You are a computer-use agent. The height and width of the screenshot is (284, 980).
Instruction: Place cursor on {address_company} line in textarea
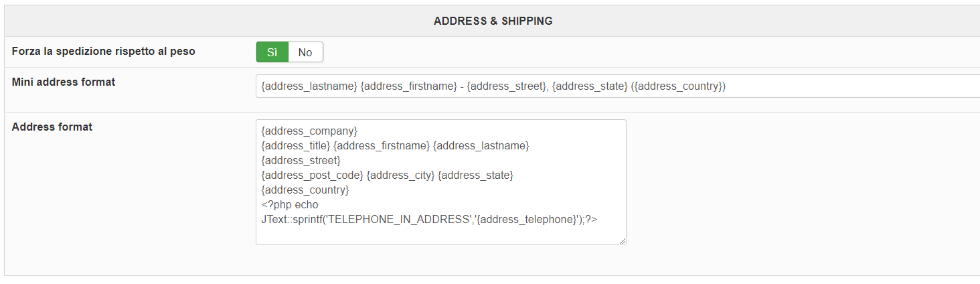pos(309,131)
